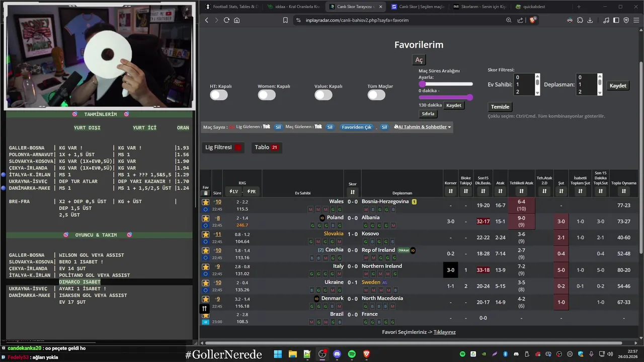Image resolution: width=644 pixels, height=362 pixels.
Task: Click the Czechia row star icon
Action: [x=205, y=250]
